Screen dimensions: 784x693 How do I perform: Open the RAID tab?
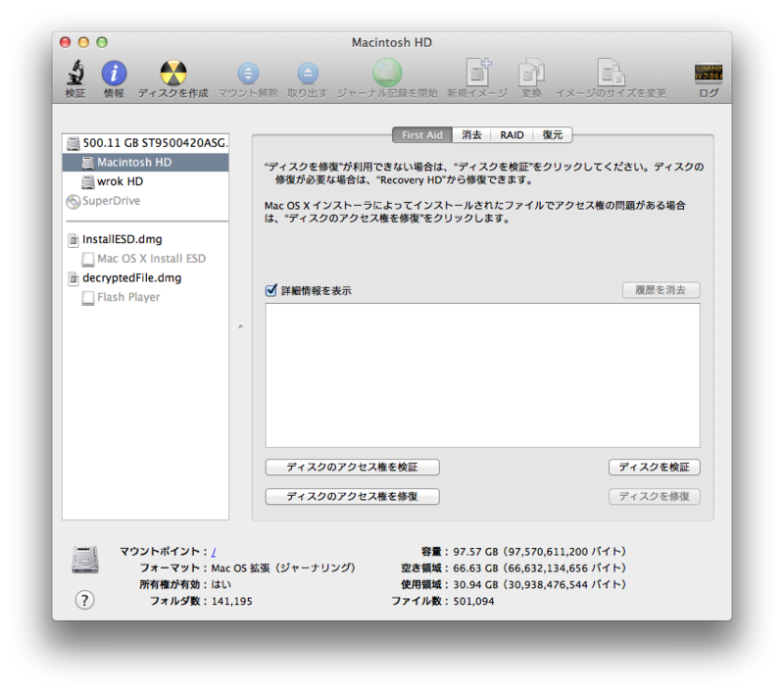pyautogui.click(x=512, y=134)
